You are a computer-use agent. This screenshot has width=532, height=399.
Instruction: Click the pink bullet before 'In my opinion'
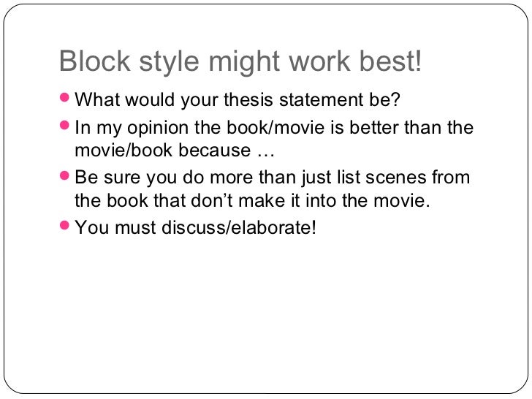[64, 125]
